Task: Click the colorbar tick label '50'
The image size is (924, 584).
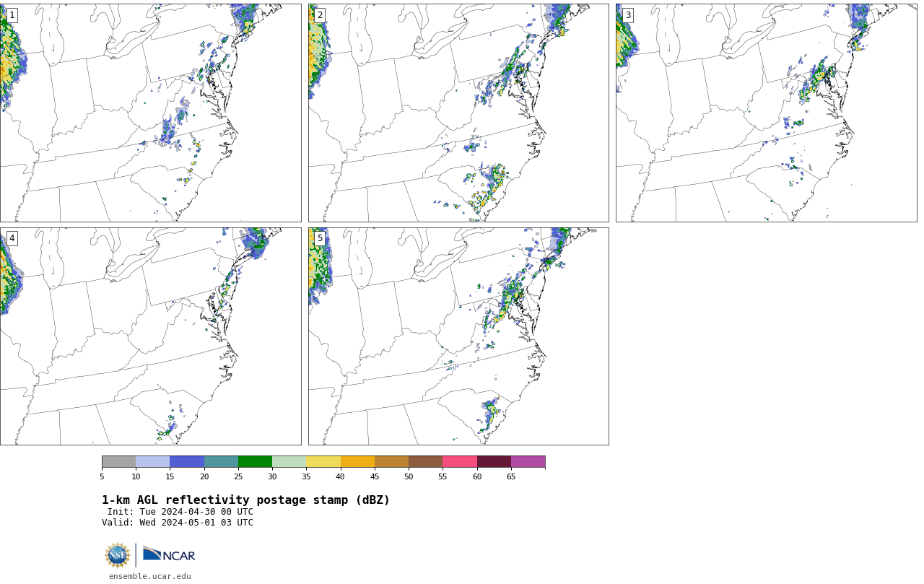Action: pos(409,476)
